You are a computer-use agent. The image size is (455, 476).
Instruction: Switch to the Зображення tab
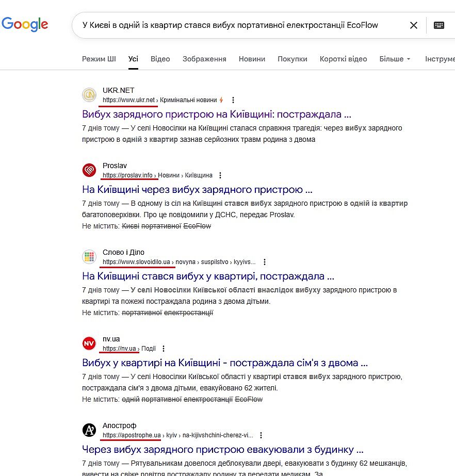[x=204, y=59]
